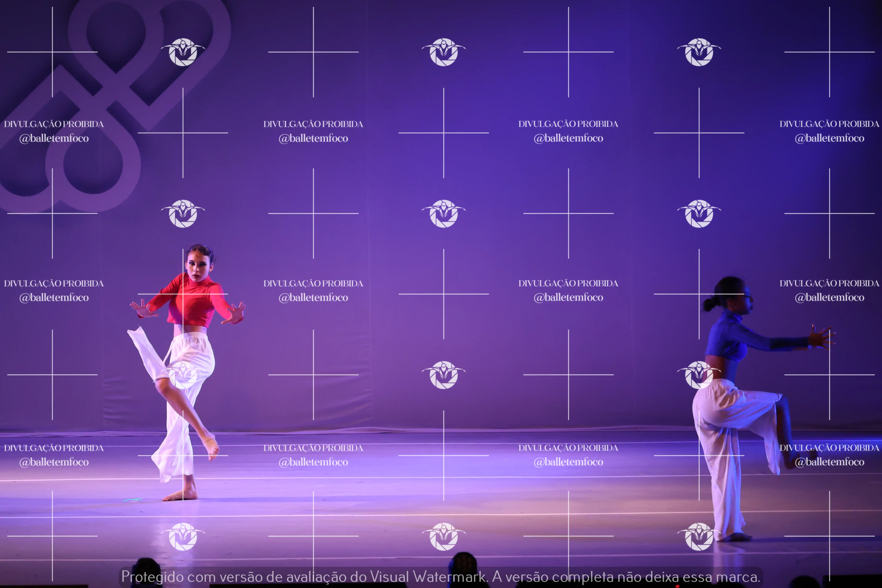
Task: Click DIVULGAÇÃO PROIBIDA text overlapping the hearts emblem
Action: [x=54, y=124]
